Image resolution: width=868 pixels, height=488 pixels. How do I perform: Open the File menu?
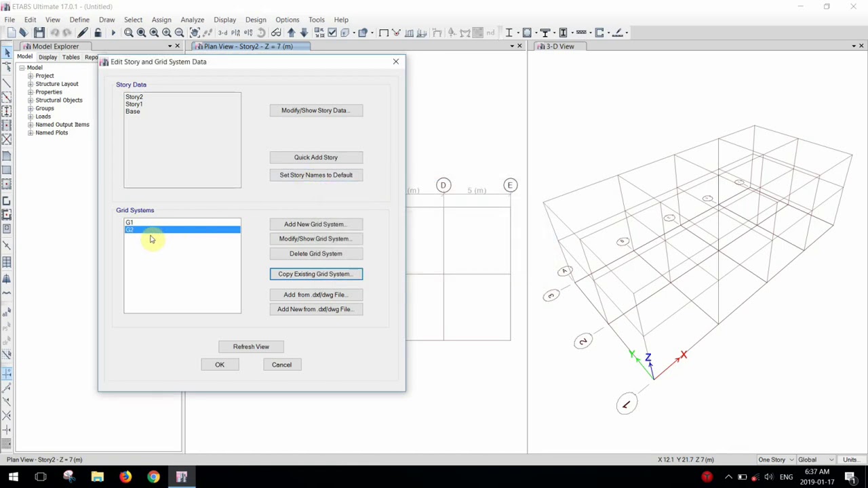click(x=9, y=20)
